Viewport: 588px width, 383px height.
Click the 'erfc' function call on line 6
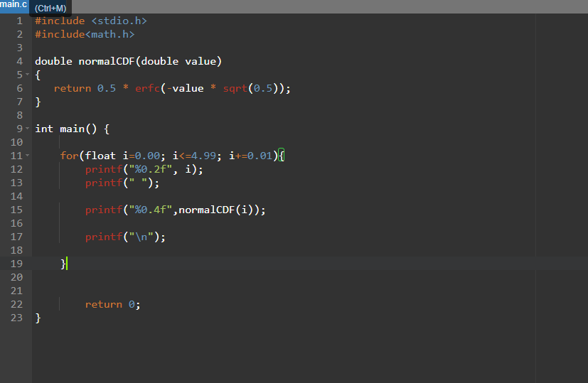click(x=147, y=88)
